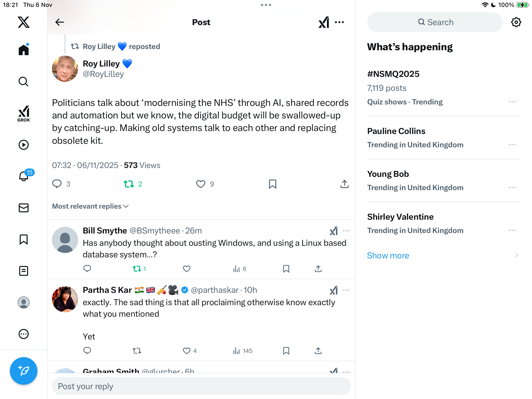Like Roy Lilley's main post
532x399 pixels.
201,184
